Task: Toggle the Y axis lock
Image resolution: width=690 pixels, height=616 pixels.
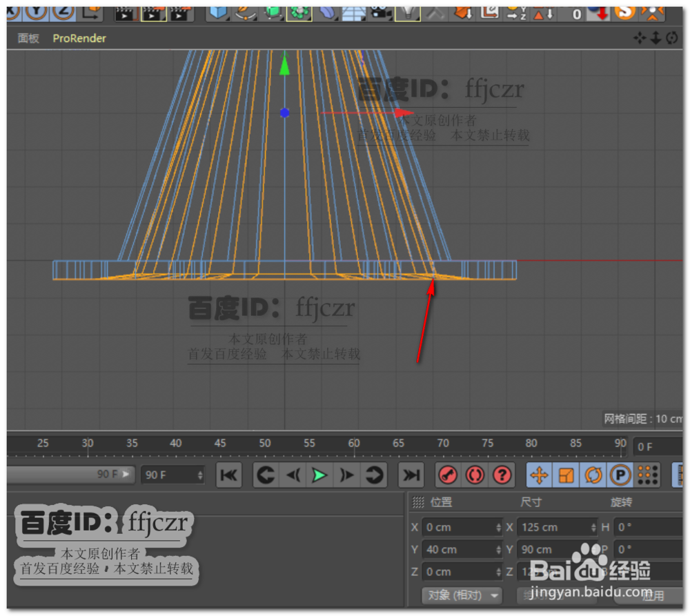Action: point(36,12)
